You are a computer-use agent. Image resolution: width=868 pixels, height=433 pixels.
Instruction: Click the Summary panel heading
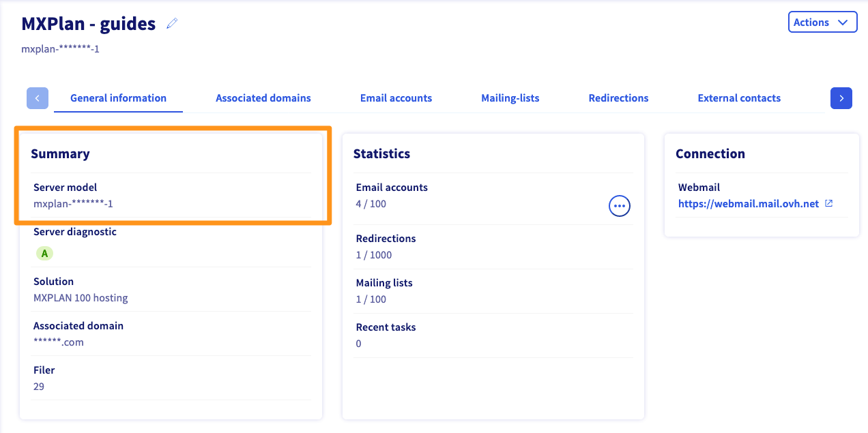tap(60, 154)
